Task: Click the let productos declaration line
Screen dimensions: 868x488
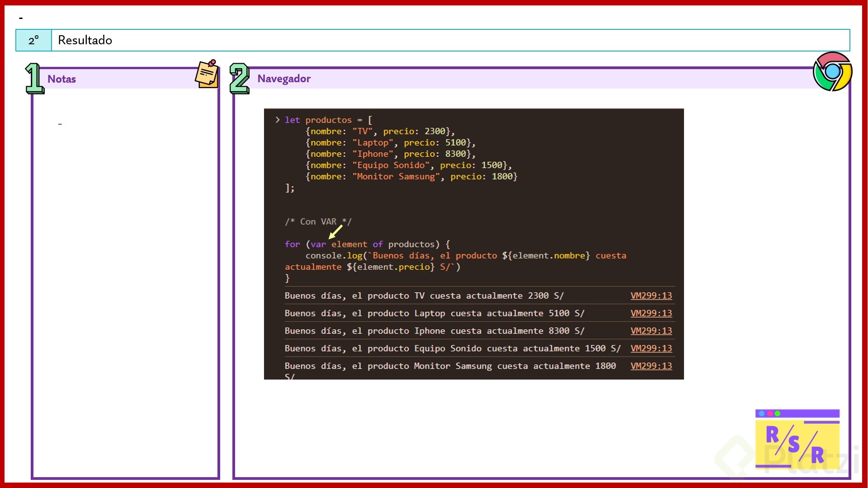Action: tap(328, 120)
